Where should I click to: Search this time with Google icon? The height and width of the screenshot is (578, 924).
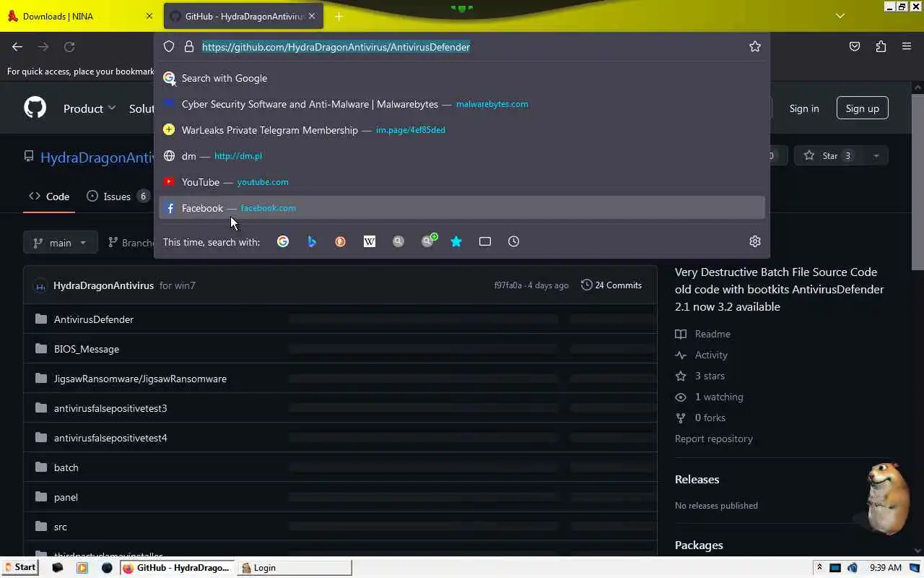[x=283, y=241]
